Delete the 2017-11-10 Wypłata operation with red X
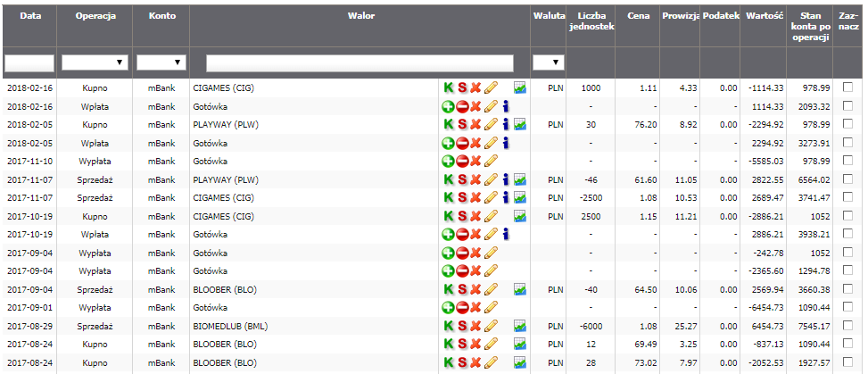The image size is (868, 374). pyautogui.click(x=475, y=161)
